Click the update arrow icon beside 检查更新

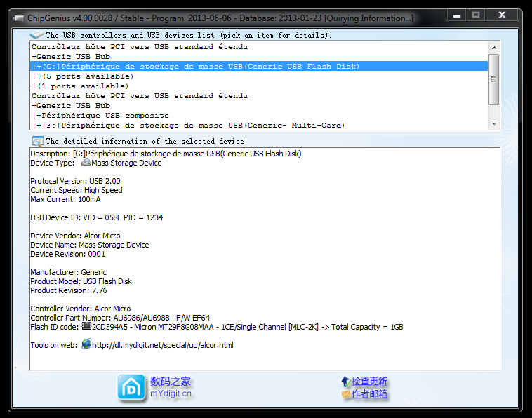345,382
